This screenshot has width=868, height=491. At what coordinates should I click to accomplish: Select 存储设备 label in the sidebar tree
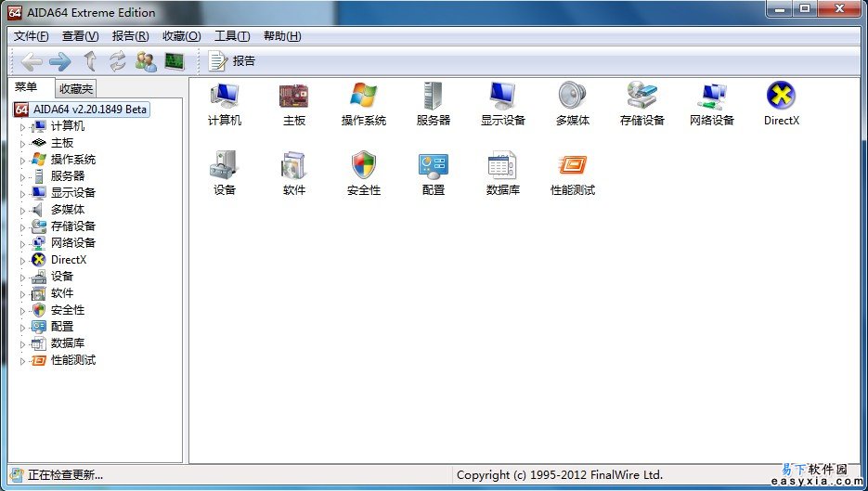(x=73, y=226)
